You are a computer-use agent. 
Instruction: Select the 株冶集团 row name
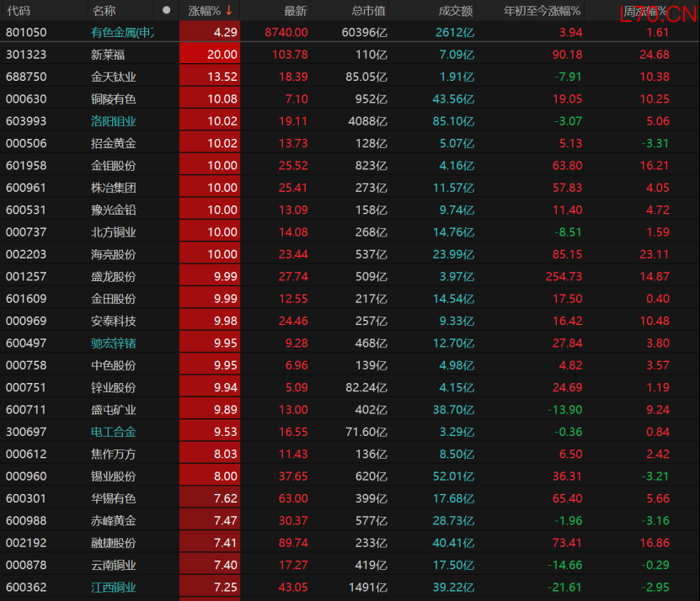114,188
